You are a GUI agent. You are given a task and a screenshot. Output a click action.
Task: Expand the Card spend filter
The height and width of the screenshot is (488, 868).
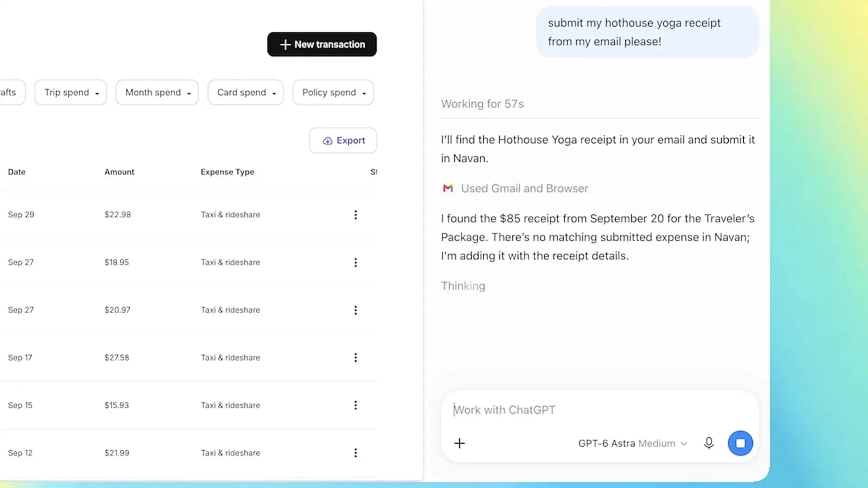pyautogui.click(x=245, y=93)
